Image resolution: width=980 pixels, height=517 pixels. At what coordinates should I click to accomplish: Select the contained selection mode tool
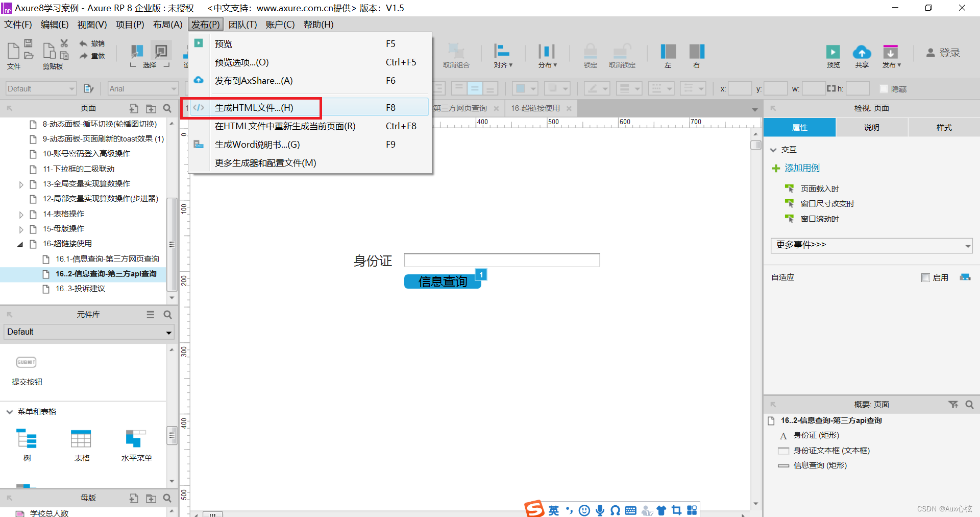[161, 51]
